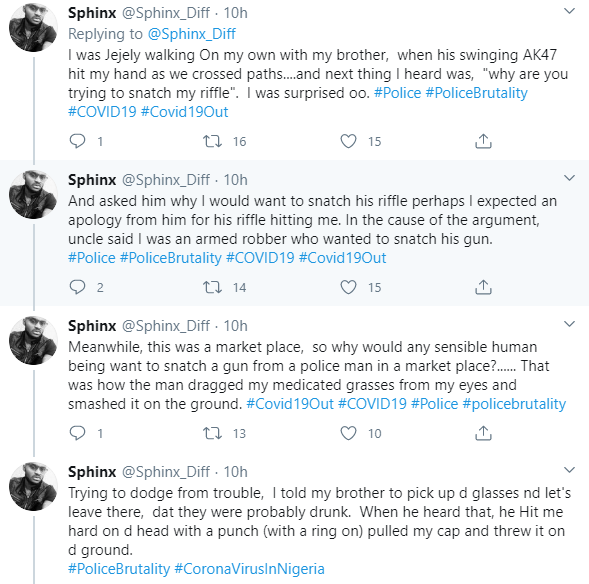Open Sphinx's profile picture on top tweet
The height and width of the screenshot is (584, 589).
pos(33,28)
